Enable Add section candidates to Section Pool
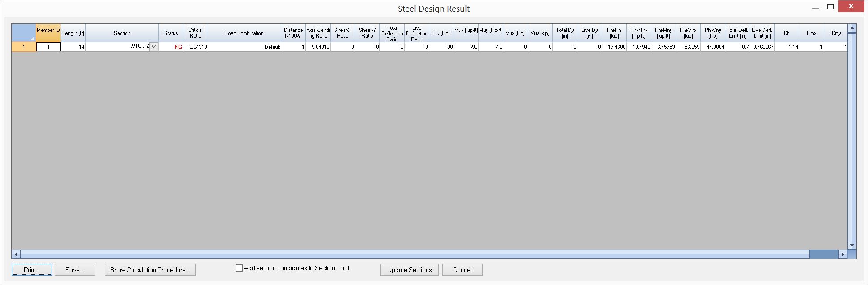The image size is (868, 285). click(239, 268)
